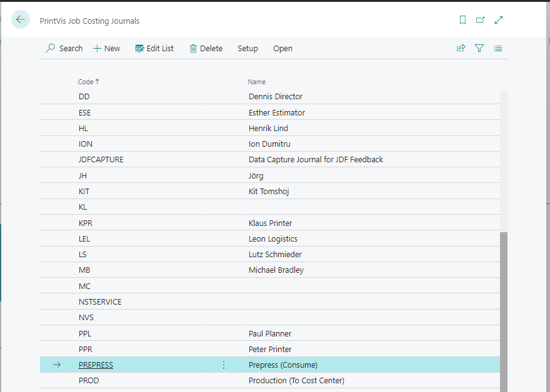Select the PROD journal code
Viewport: 550px width, 392px height.
click(x=89, y=381)
